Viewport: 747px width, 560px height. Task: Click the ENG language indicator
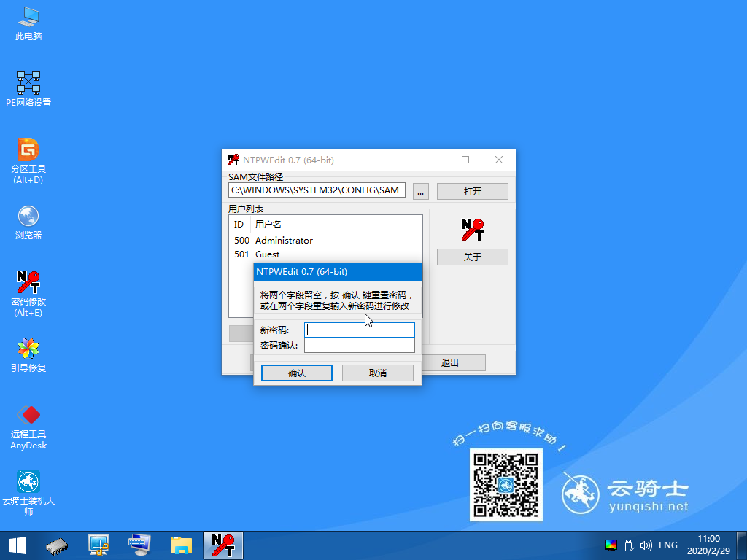click(x=668, y=545)
